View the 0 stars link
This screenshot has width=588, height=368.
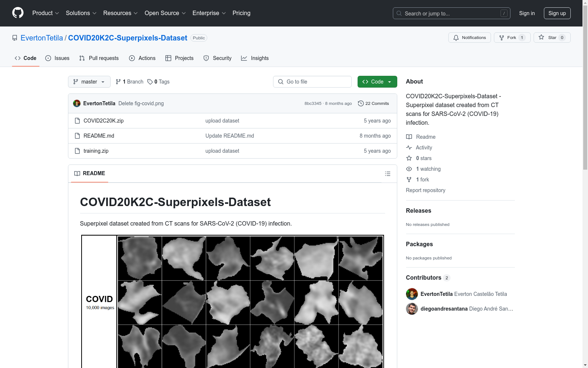coord(419,158)
